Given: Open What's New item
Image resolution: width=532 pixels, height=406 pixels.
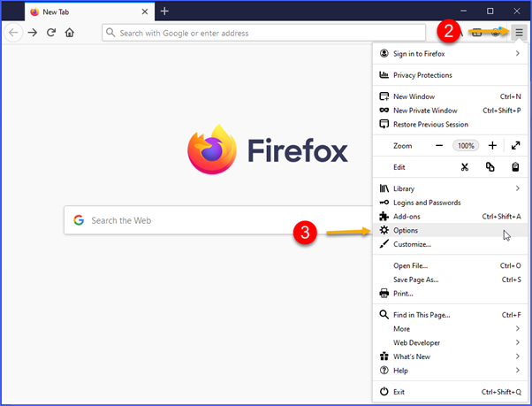Looking at the screenshot, I should [450, 356].
